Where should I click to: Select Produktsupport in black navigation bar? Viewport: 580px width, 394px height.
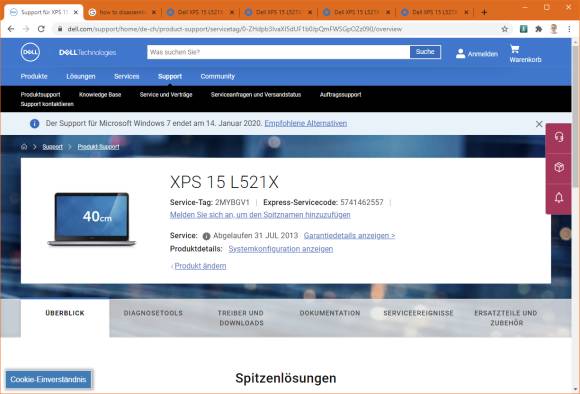(x=40, y=95)
